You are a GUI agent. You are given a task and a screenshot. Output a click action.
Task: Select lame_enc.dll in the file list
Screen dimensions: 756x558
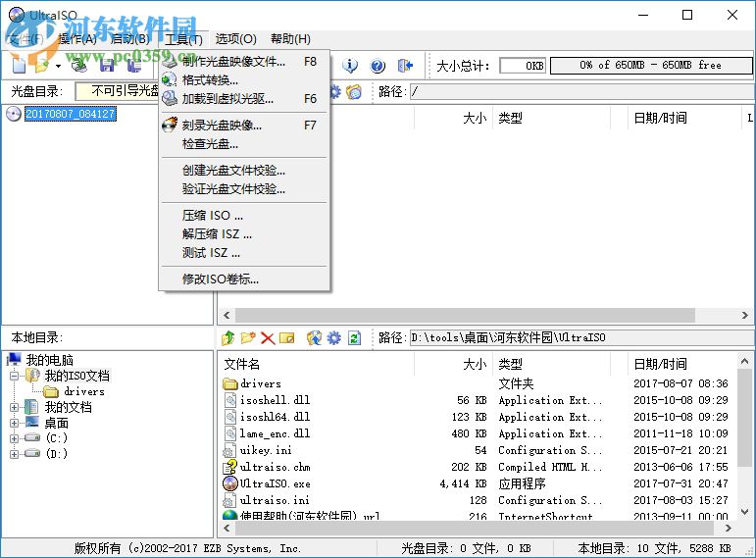[275, 433]
